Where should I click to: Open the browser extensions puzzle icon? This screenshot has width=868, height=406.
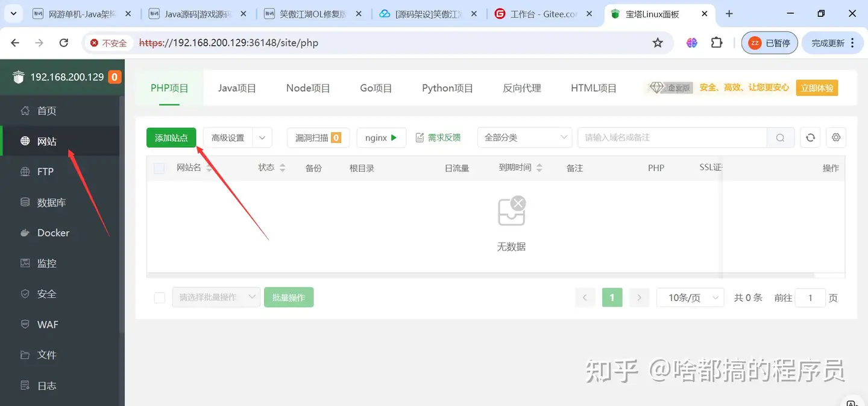coord(717,43)
